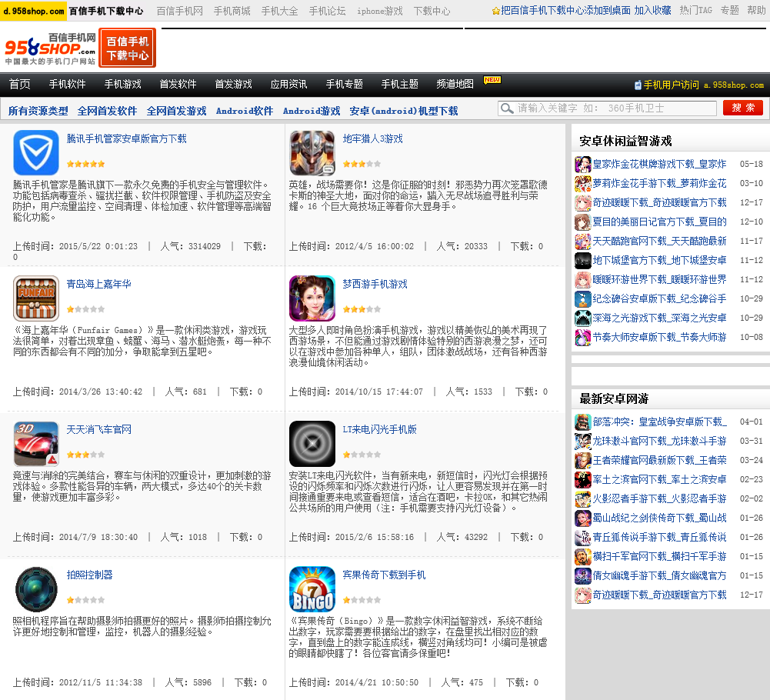Viewport: 770px width, 700px height.
Task: Click the 蜀山战纪 sidebar icon
Action: pyautogui.click(x=582, y=518)
